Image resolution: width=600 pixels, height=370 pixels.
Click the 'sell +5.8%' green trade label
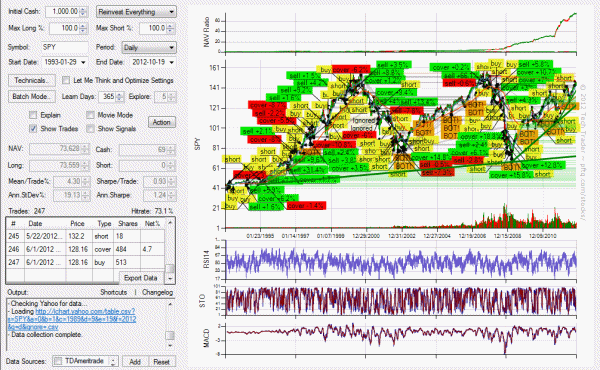(534, 64)
